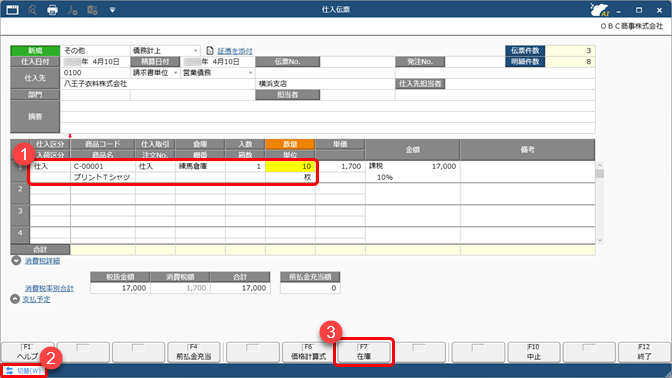Click the 八王子衣料株式会社 supplier name
Screen dimensions: 672x378
pyautogui.click(x=95, y=84)
